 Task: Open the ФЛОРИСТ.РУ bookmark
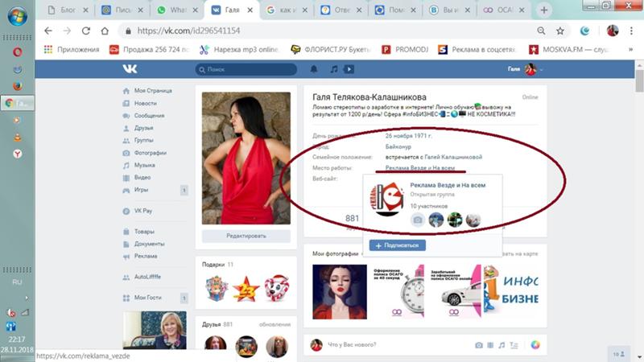point(331,49)
